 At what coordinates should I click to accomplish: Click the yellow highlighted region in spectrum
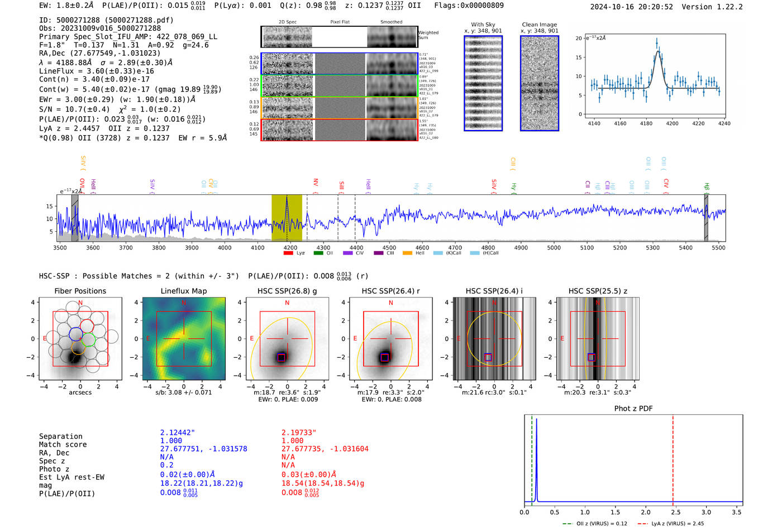coord(287,218)
